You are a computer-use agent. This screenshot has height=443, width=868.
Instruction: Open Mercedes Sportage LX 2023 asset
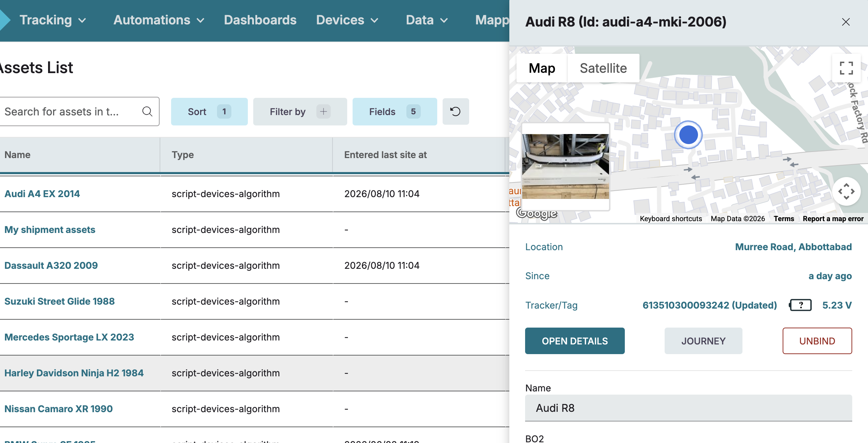pyautogui.click(x=69, y=337)
